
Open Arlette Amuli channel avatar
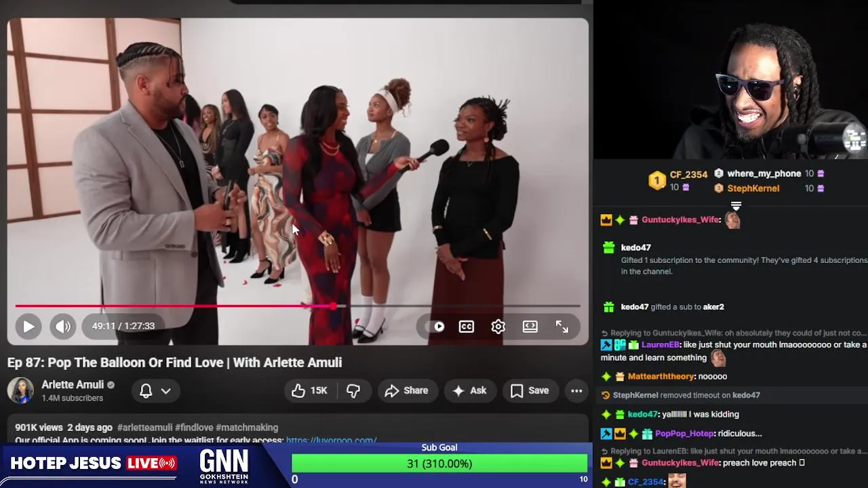[20, 390]
